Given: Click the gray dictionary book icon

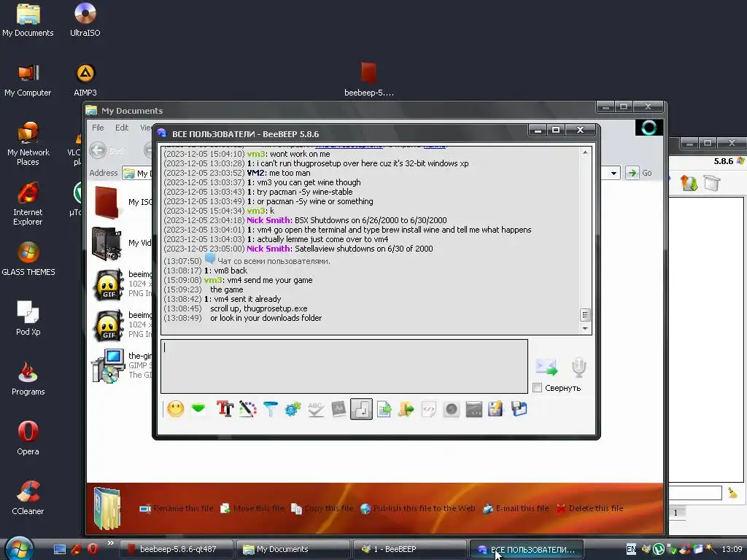Looking at the screenshot, I should [338, 409].
